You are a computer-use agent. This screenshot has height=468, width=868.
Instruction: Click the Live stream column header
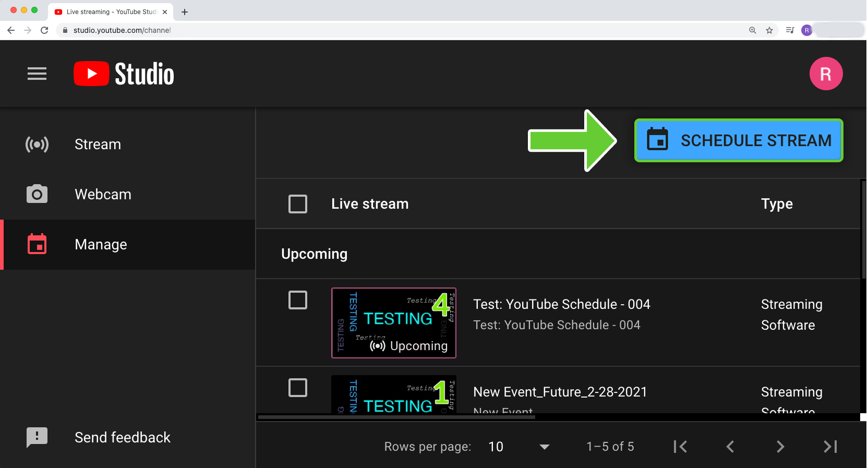370,204
